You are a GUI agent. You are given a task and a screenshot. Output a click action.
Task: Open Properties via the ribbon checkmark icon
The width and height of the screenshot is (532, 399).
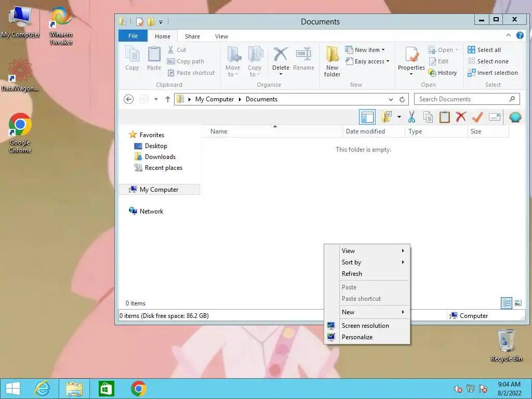tap(411, 54)
